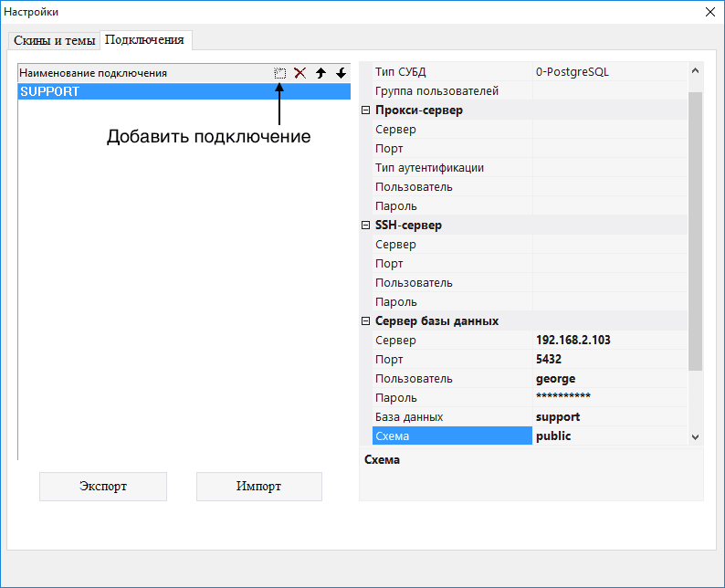The image size is (725, 588).
Task: Delete connection with red X icon
Action: click(299, 73)
